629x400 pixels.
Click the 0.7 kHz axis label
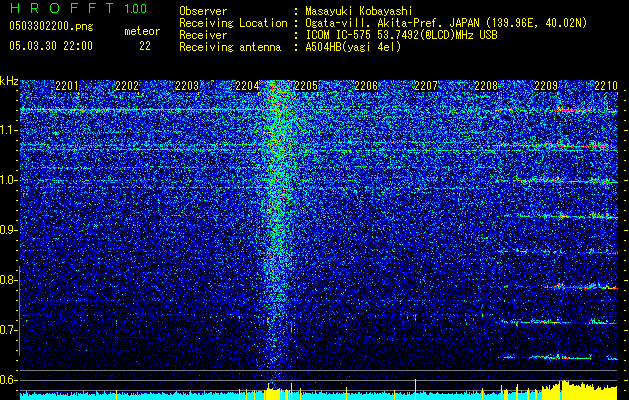[x=9, y=330]
